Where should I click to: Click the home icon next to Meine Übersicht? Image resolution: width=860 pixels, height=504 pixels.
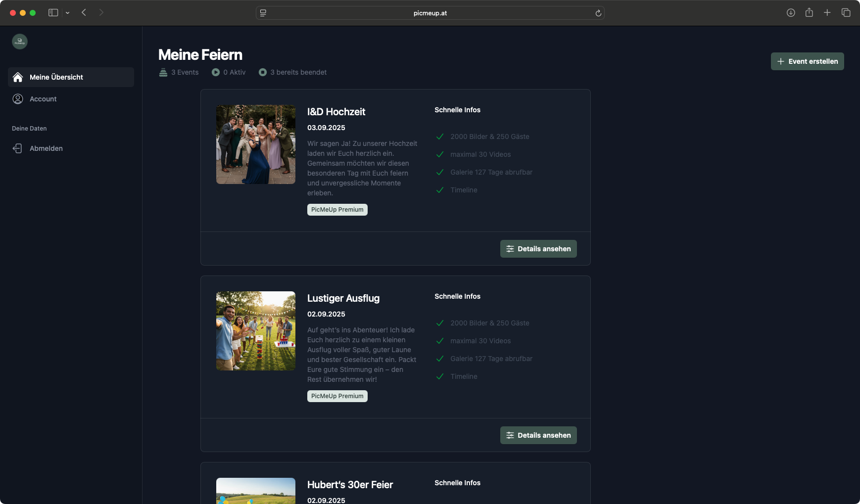(18, 77)
